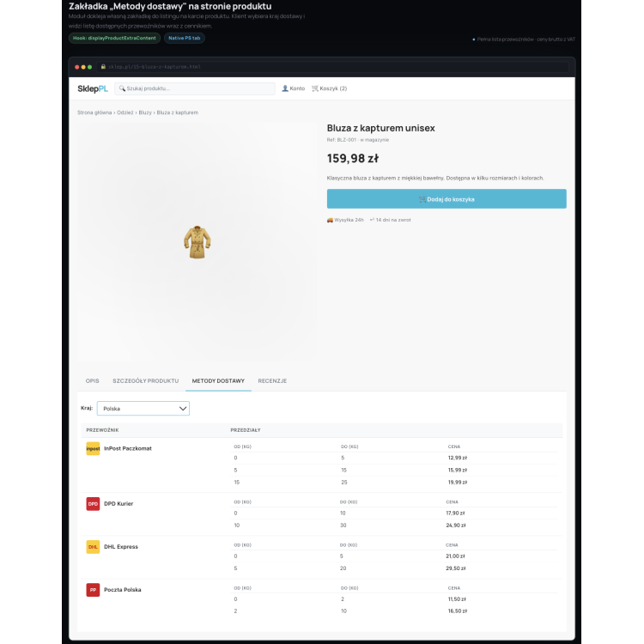The height and width of the screenshot is (644, 644).
Task: Click the Native PS tab badge
Action: point(185,38)
